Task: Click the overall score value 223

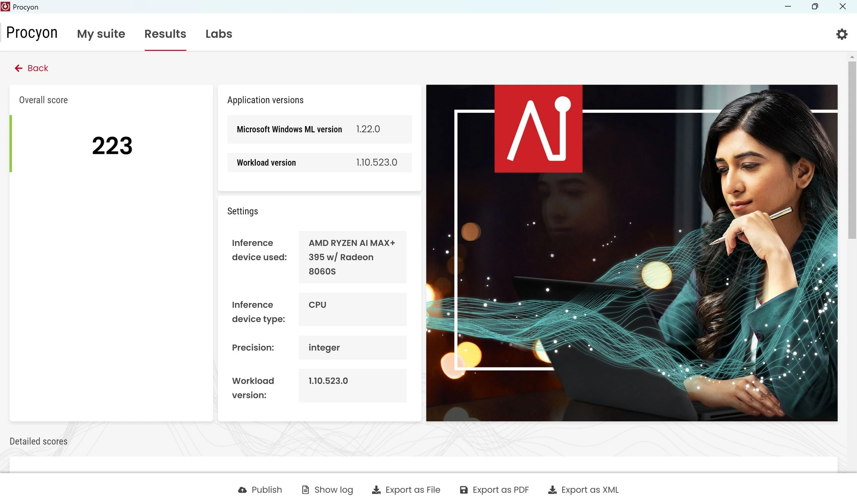Action: (112, 145)
